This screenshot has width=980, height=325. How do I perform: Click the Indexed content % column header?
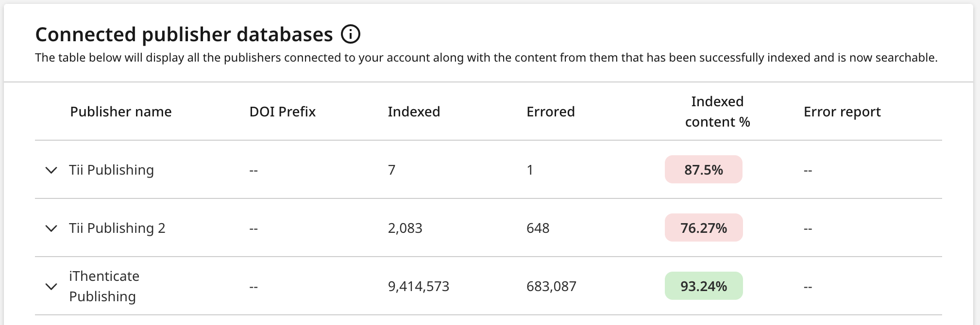pos(717,112)
